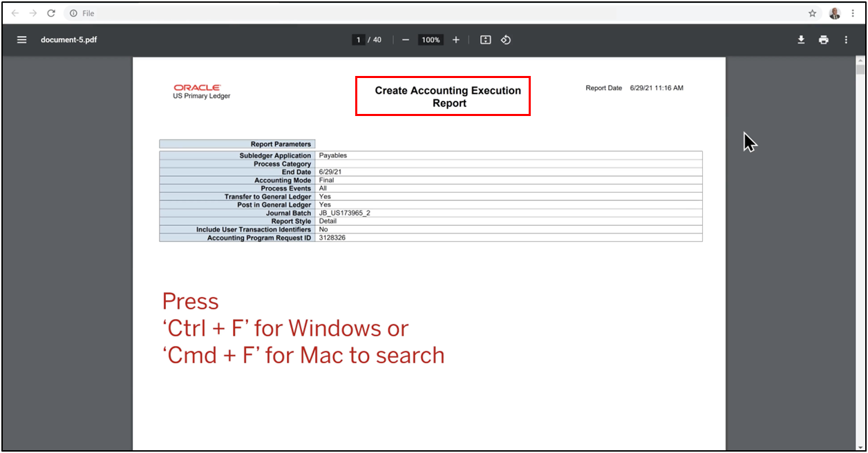The width and height of the screenshot is (868, 453).
Task: Open the zoom level display
Action: [430, 39]
